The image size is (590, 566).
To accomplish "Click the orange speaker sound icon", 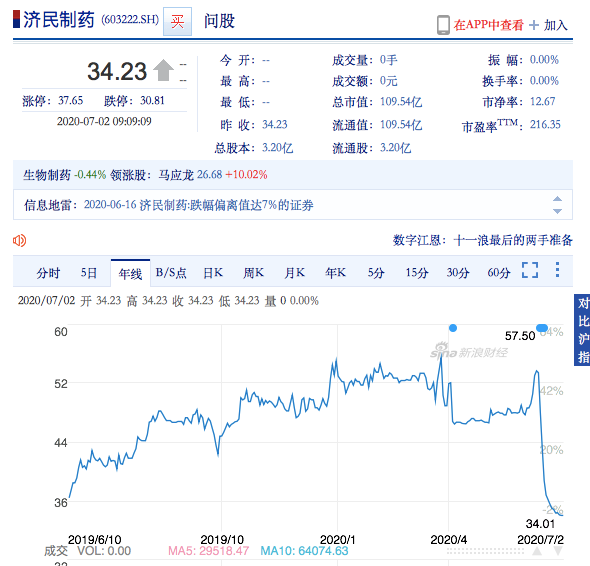I will (19, 240).
